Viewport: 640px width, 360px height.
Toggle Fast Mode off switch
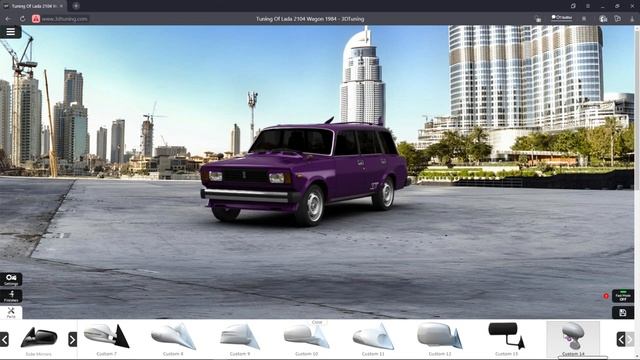pyautogui.click(x=622, y=296)
